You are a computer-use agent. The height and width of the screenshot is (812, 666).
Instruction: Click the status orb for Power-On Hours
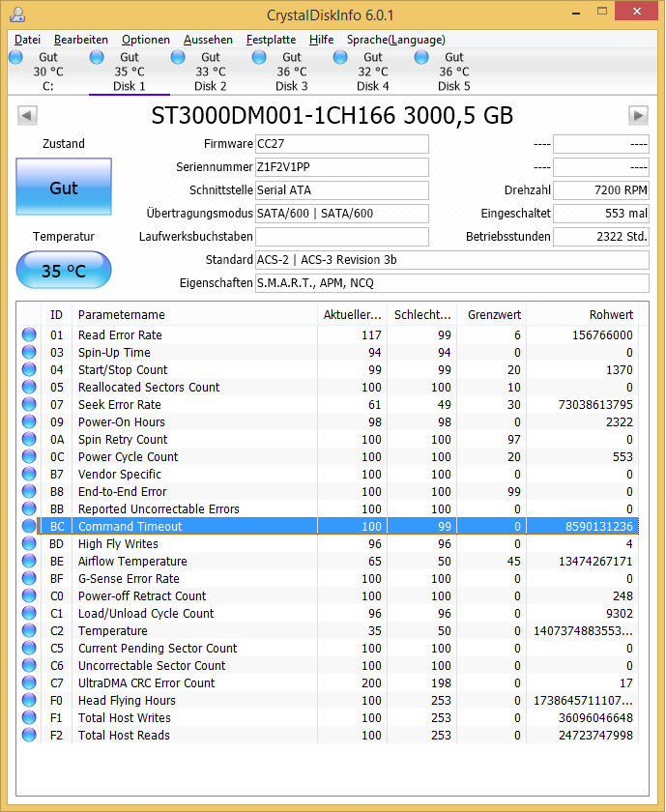click(29, 422)
